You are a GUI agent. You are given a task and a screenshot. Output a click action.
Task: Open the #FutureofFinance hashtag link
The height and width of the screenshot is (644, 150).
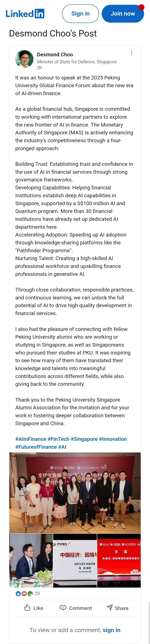[x=36, y=447]
